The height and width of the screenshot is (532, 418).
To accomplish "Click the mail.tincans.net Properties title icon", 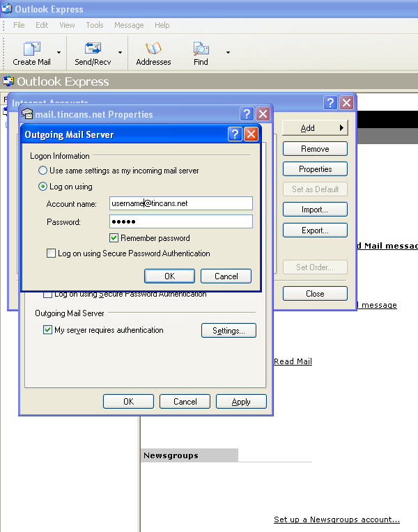I will [x=27, y=114].
